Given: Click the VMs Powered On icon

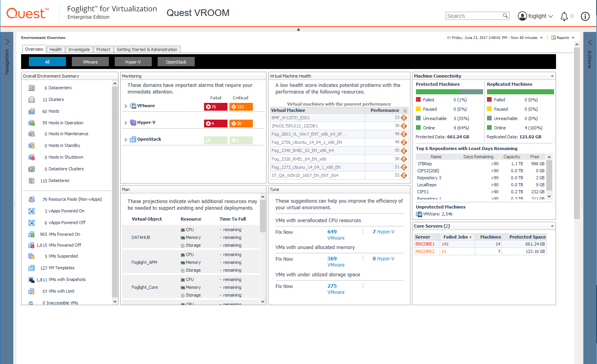Looking at the screenshot, I should pos(32,234).
